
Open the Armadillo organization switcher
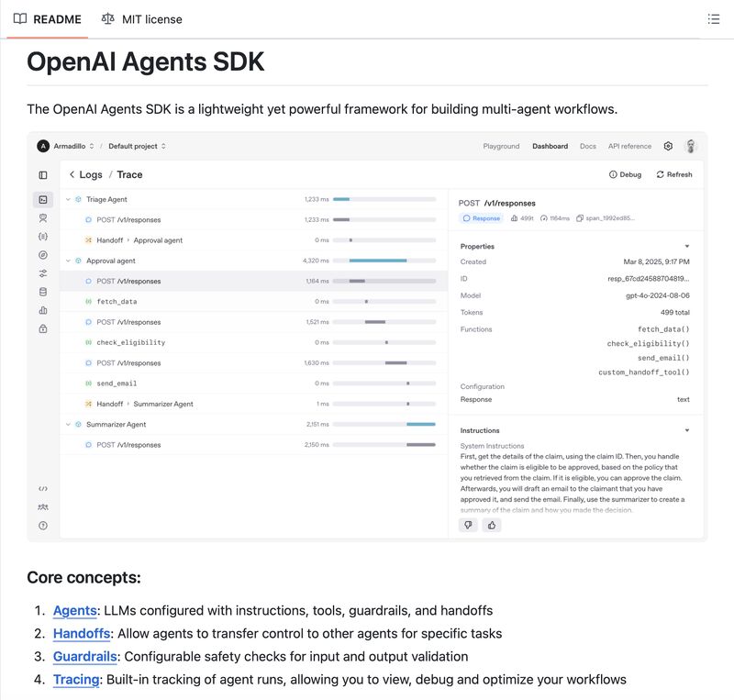click(x=73, y=146)
